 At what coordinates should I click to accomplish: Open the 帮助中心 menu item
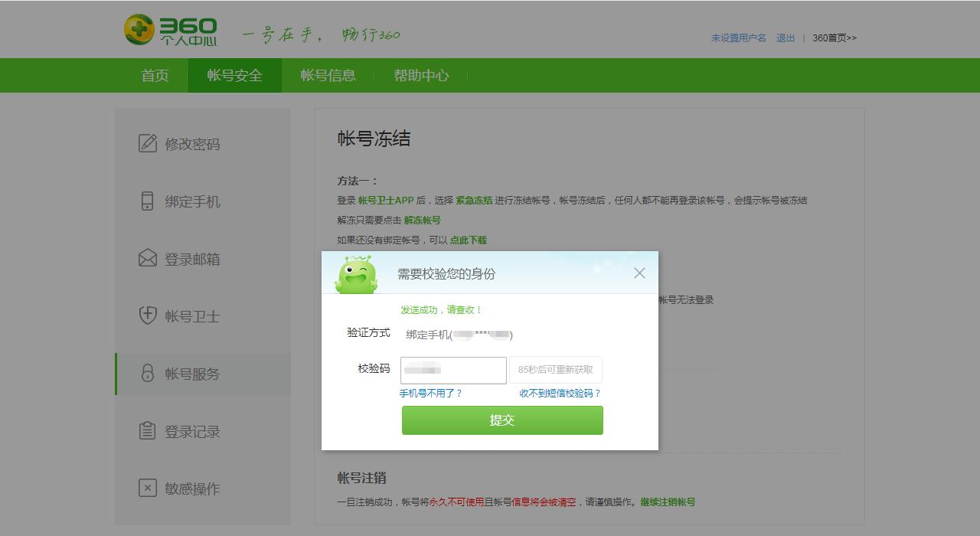(x=420, y=75)
